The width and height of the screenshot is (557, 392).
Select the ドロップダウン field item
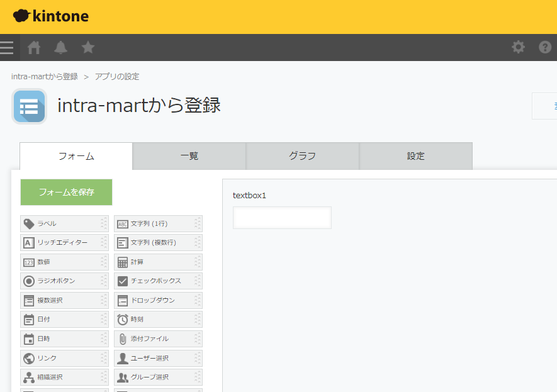158,300
